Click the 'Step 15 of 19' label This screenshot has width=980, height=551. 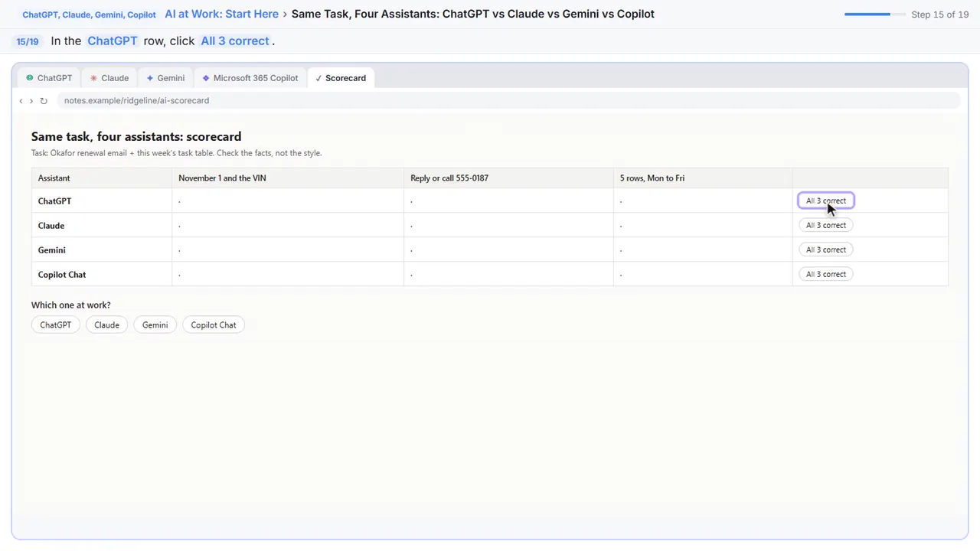pyautogui.click(x=940, y=15)
